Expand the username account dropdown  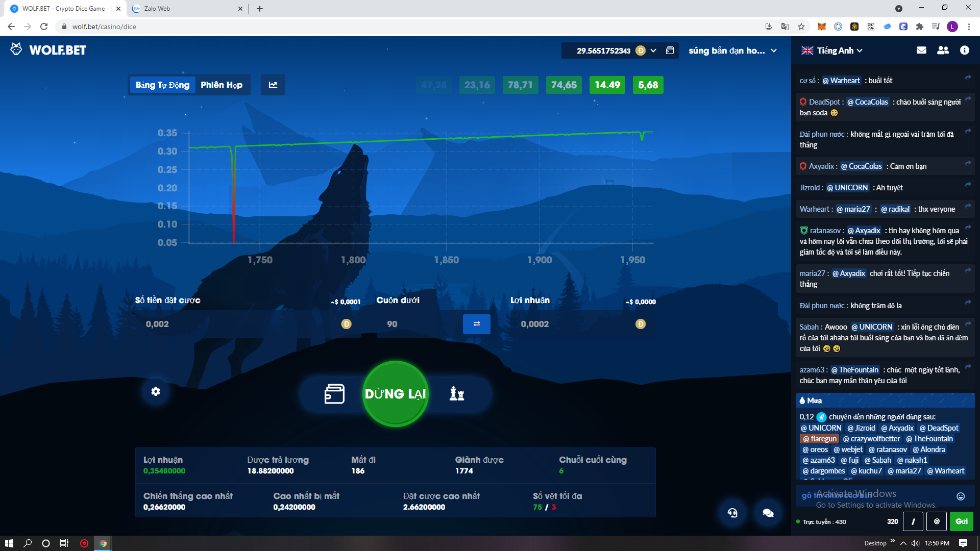point(774,51)
